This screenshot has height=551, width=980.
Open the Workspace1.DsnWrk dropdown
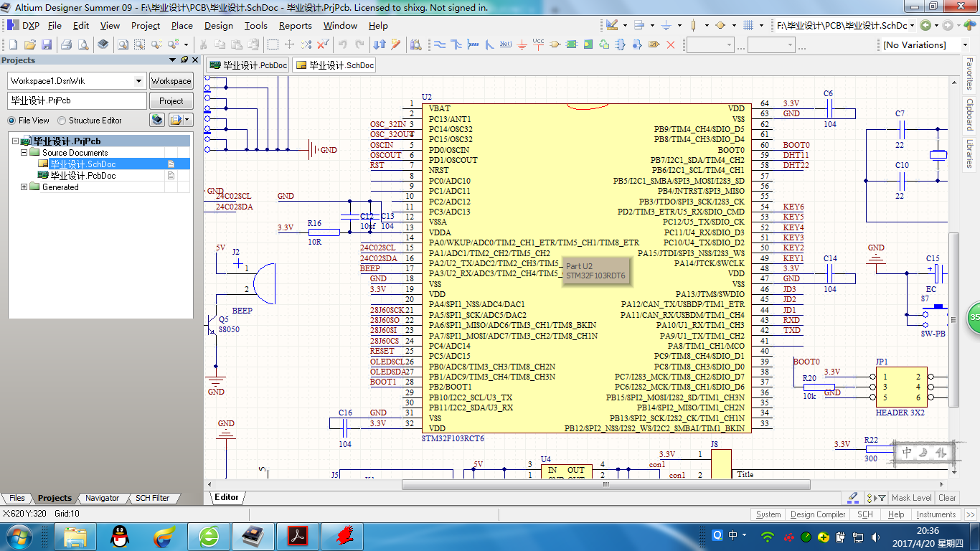pyautogui.click(x=138, y=81)
